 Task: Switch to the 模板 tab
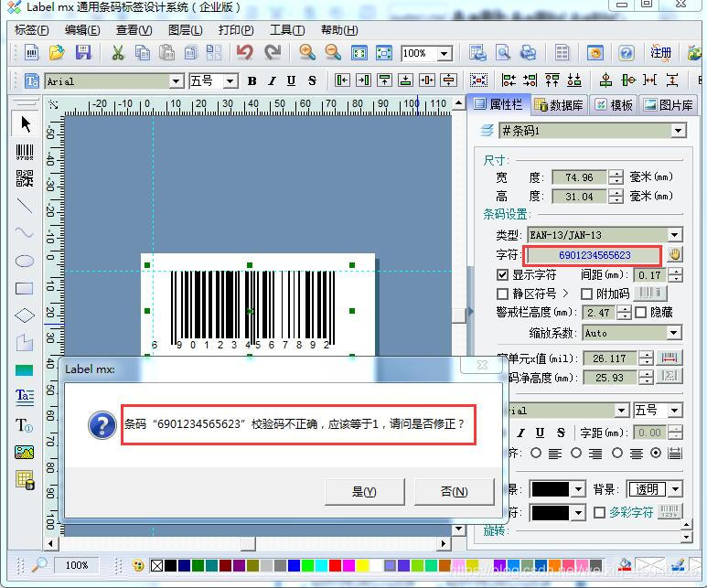(x=614, y=105)
